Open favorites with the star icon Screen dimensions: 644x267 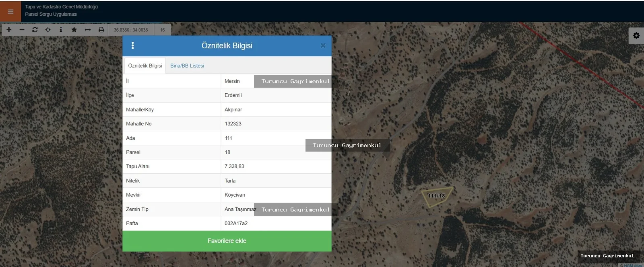(x=74, y=30)
